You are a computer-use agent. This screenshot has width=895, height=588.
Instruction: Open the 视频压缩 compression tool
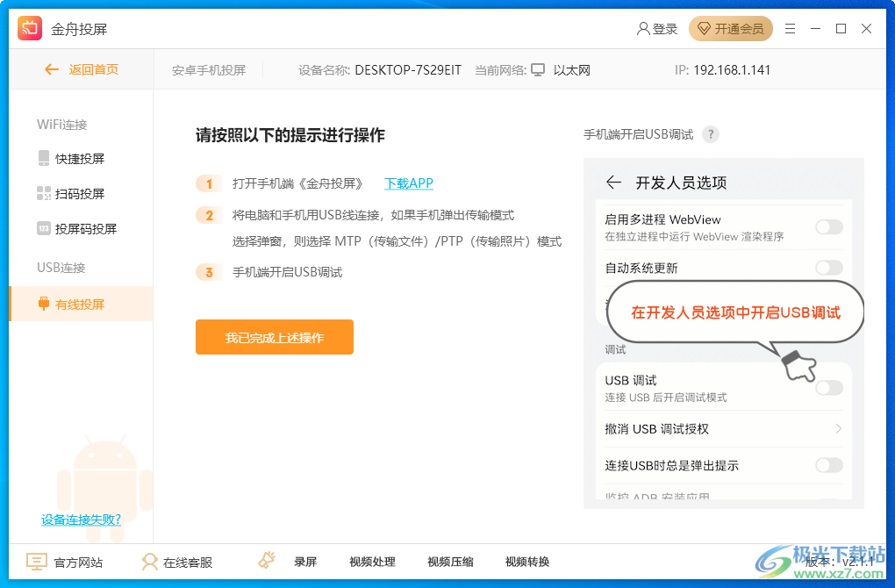[x=449, y=562]
